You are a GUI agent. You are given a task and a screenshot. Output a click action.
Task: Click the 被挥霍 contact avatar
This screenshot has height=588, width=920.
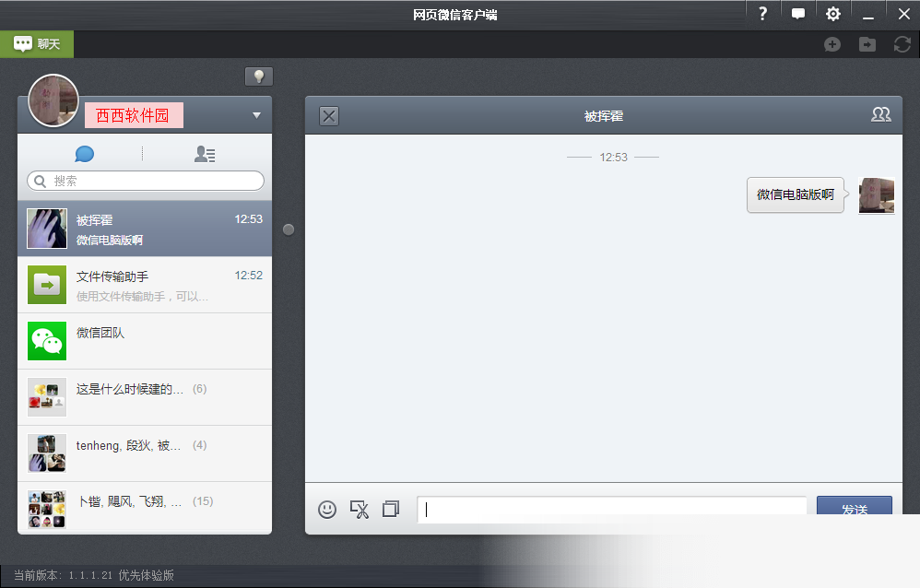coord(47,229)
